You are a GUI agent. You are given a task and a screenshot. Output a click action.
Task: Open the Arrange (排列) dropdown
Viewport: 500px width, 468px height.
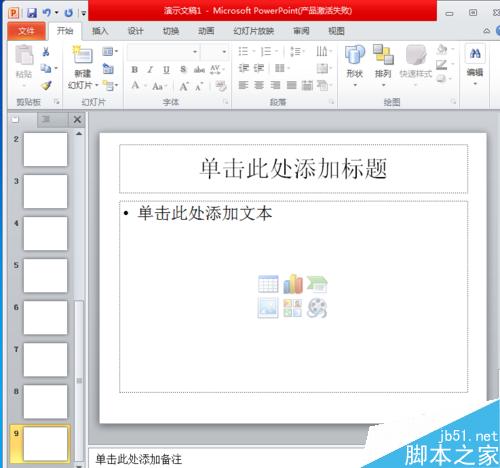point(383,66)
